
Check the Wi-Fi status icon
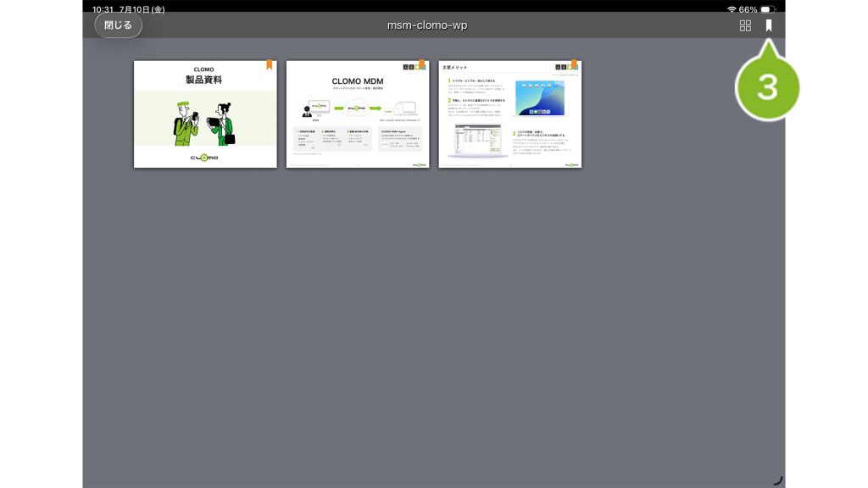tap(732, 9)
